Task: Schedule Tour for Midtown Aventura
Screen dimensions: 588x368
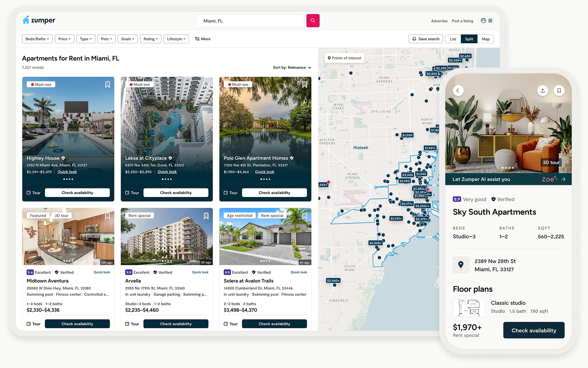Action: point(34,324)
